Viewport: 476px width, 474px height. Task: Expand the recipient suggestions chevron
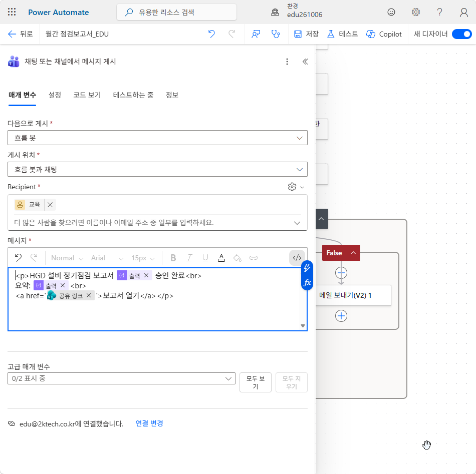point(297,223)
